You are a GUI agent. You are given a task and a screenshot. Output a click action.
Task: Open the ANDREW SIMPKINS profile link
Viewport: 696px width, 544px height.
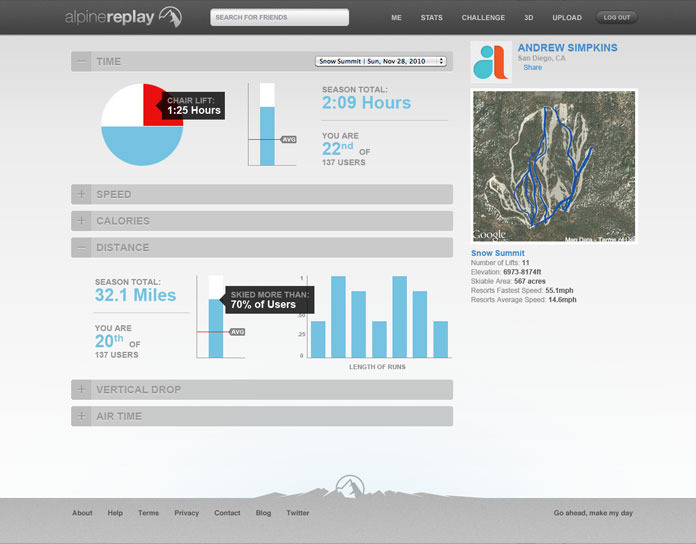tap(567, 48)
